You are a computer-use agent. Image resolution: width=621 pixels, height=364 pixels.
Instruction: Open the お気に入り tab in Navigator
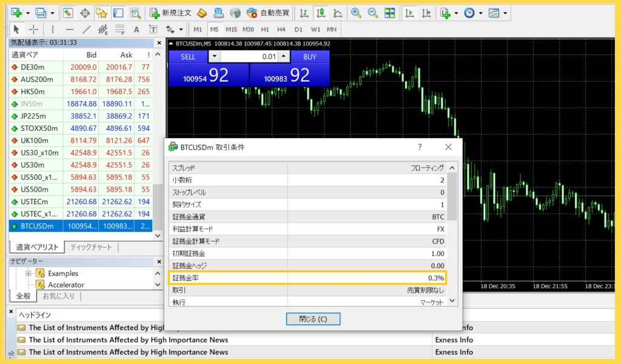[x=58, y=296]
